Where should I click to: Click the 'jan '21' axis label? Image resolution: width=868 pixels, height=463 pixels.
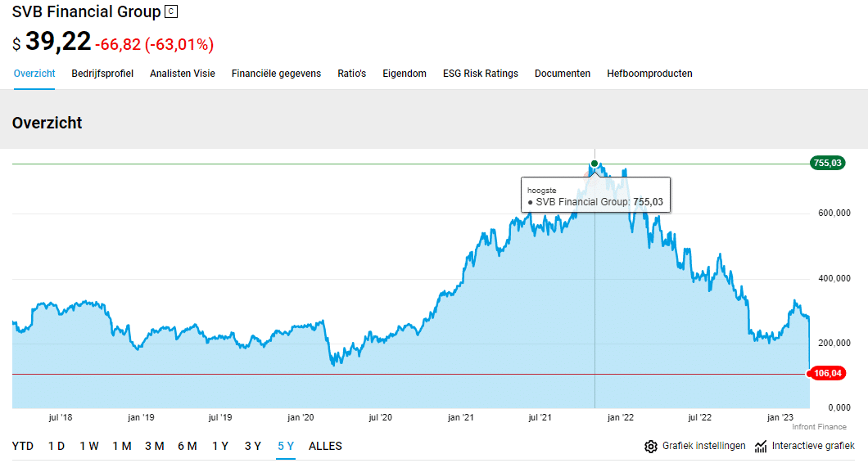pos(460,418)
